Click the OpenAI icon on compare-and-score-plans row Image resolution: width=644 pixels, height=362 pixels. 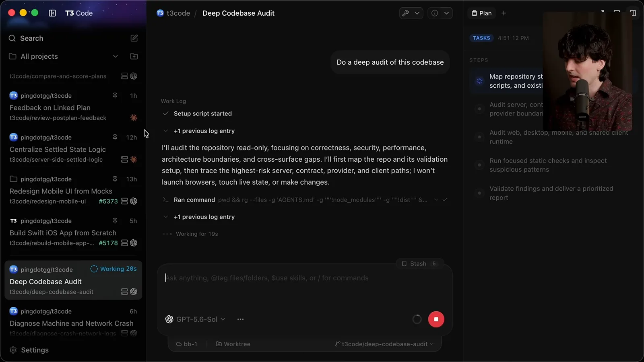[134, 76]
